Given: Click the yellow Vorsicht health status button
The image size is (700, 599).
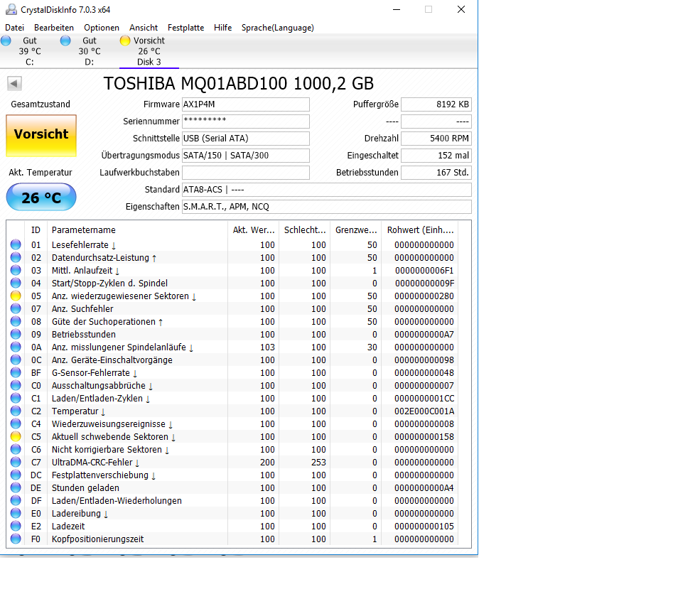Looking at the screenshot, I should (41, 136).
